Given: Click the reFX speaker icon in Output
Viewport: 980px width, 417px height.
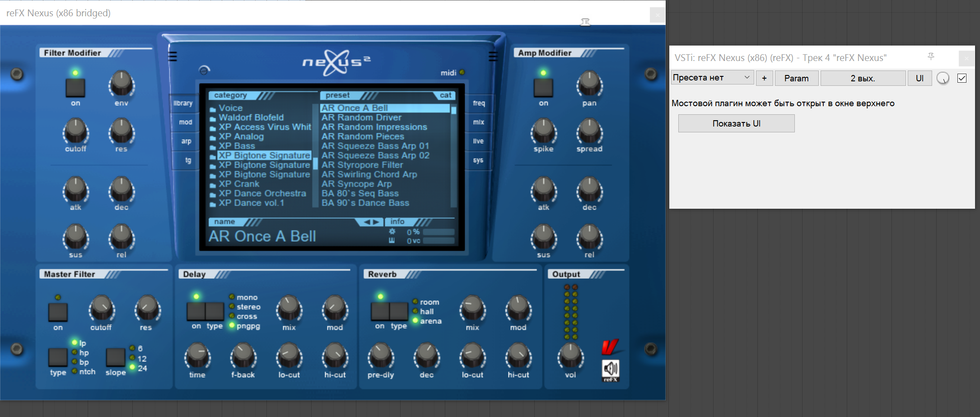Looking at the screenshot, I should point(611,370).
